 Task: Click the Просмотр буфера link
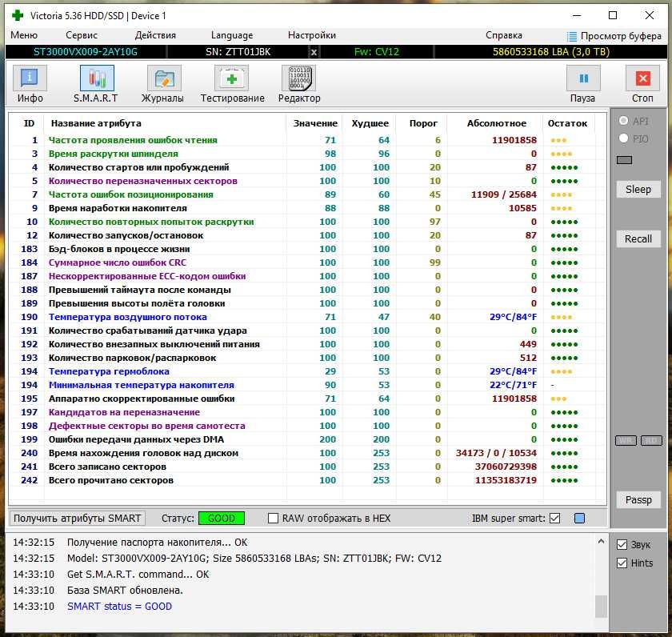[621, 36]
